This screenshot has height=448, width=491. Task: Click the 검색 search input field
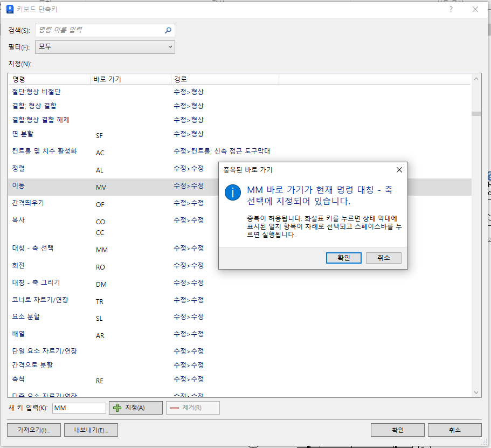pyautogui.click(x=97, y=30)
